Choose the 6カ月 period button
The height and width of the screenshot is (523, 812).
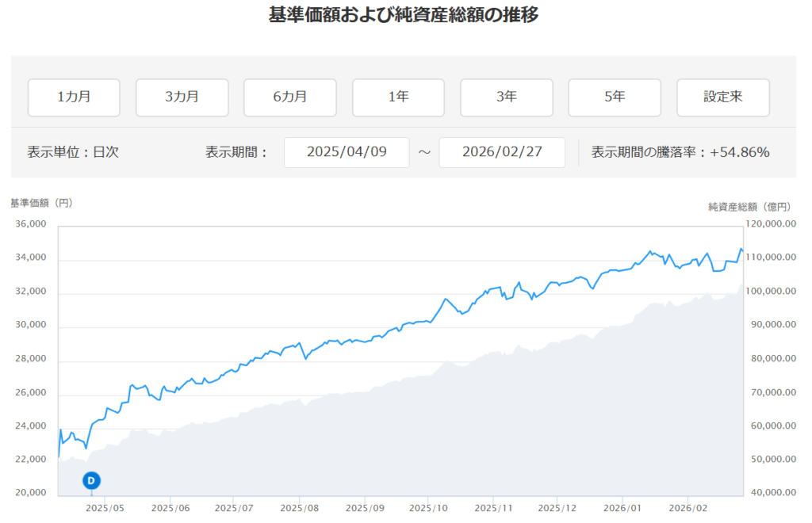click(x=289, y=97)
